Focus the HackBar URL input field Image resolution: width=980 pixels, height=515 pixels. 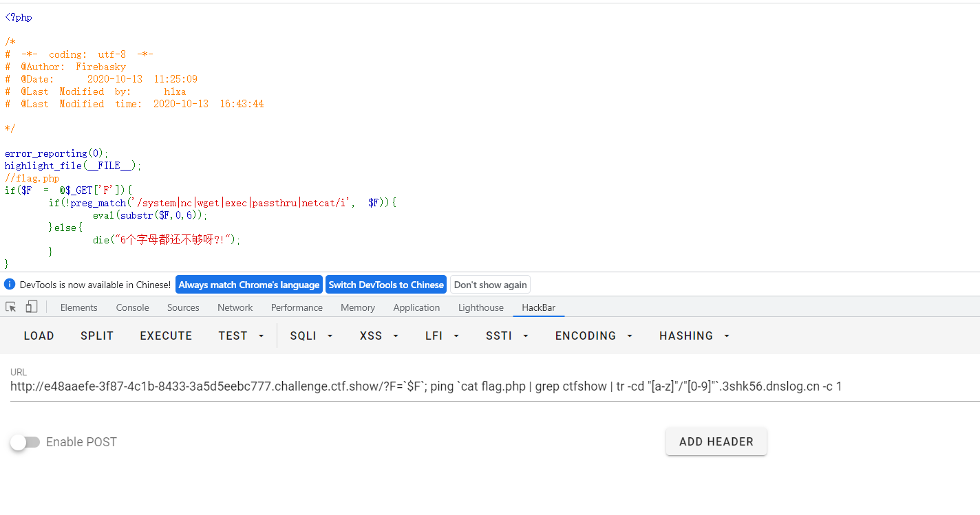pos(495,386)
